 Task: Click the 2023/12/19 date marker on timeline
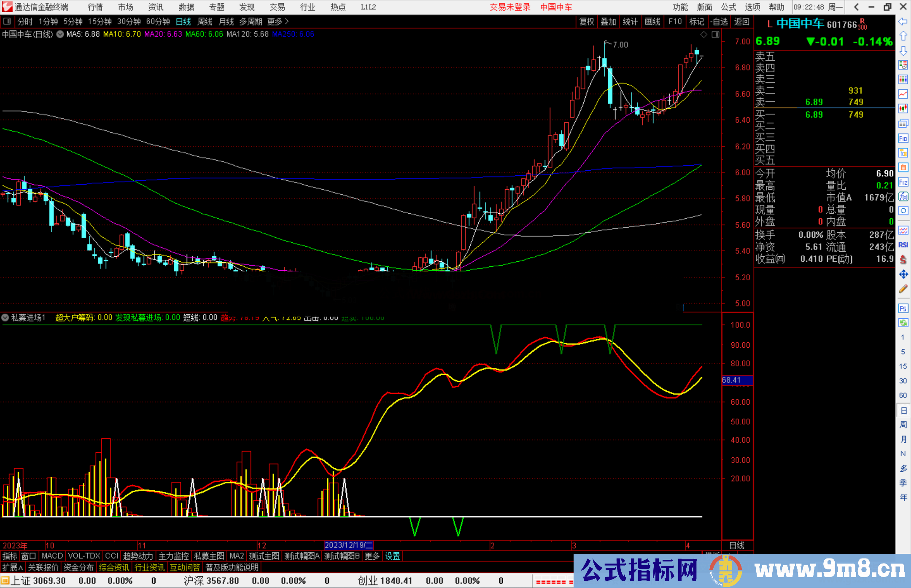(348, 545)
